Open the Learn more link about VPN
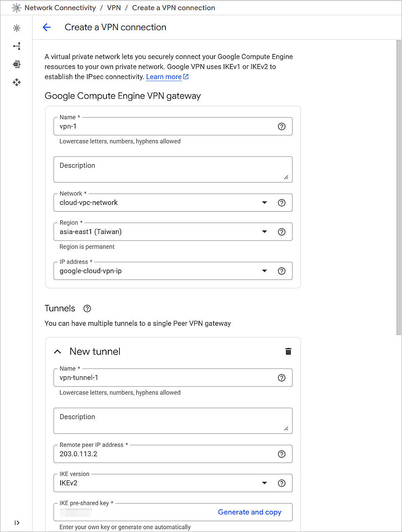Screen dimensions: 402x532 click(x=164, y=77)
